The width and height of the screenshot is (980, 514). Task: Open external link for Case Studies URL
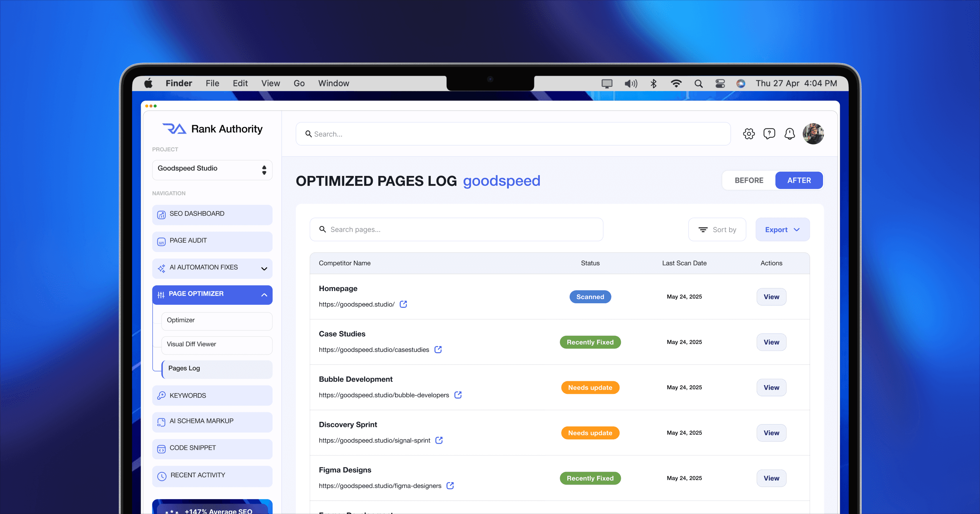click(x=438, y=350)
